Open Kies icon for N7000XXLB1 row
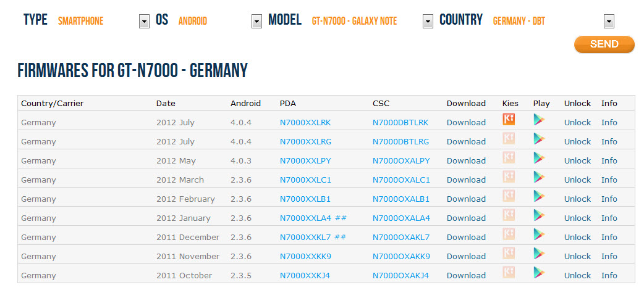644x290 pixels. click(509, 196)
